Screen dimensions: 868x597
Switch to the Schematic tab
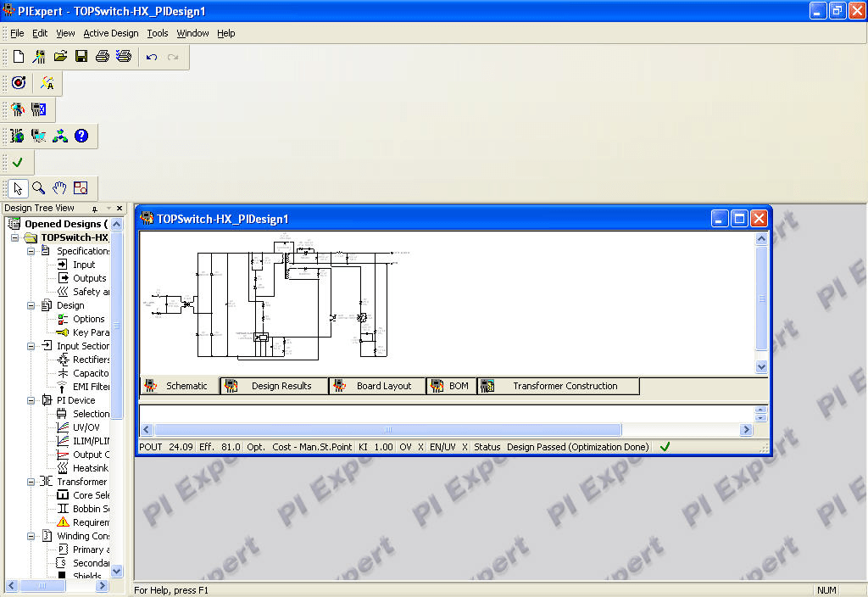pyautogui.click(x=179, y=386)
